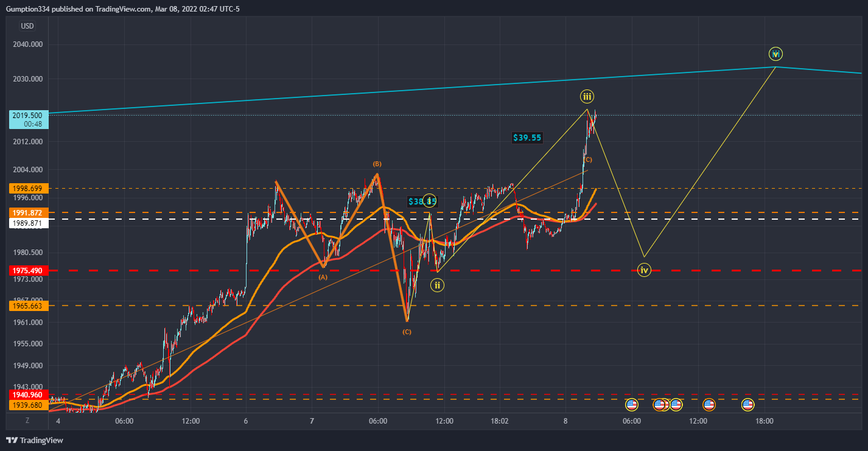Click the orange (A) wave label
Viewport: 868px width, 451px height.
pyautogui.click(x=323, y=277)
